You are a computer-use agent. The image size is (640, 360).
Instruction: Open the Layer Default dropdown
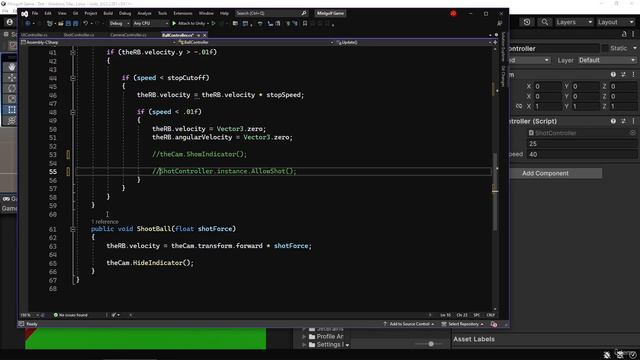(607, 60)
